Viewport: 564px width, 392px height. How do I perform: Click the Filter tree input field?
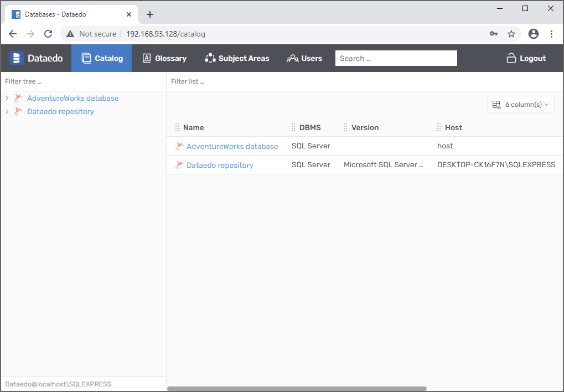point(83,81)
